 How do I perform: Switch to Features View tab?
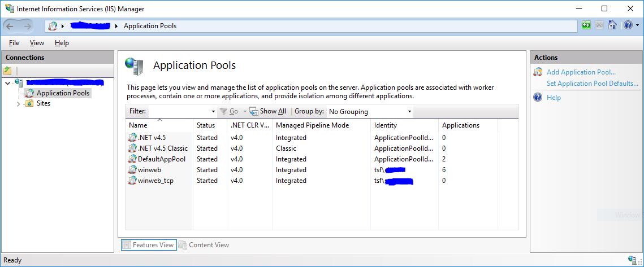pyautogui.click(x=149, y=245)
